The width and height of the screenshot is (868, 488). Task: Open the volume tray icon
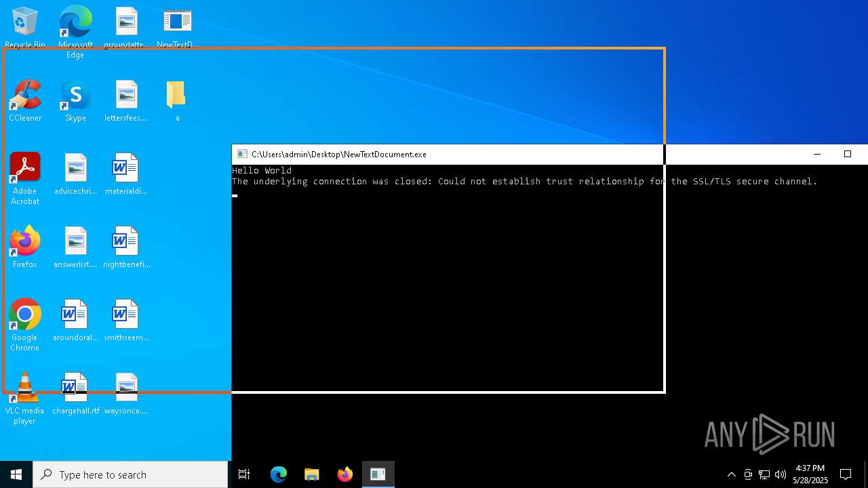[x=781, y=474]
